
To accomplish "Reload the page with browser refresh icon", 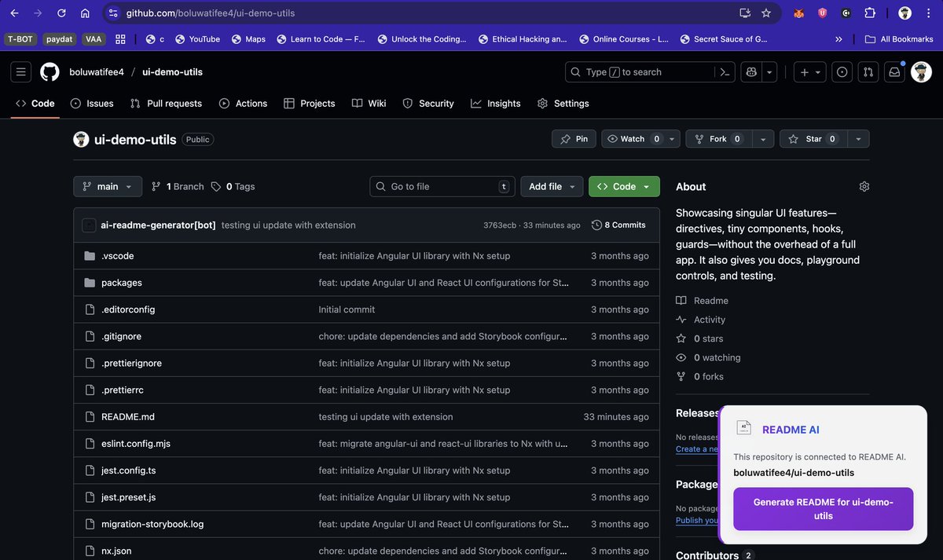I will coord(61,13).
